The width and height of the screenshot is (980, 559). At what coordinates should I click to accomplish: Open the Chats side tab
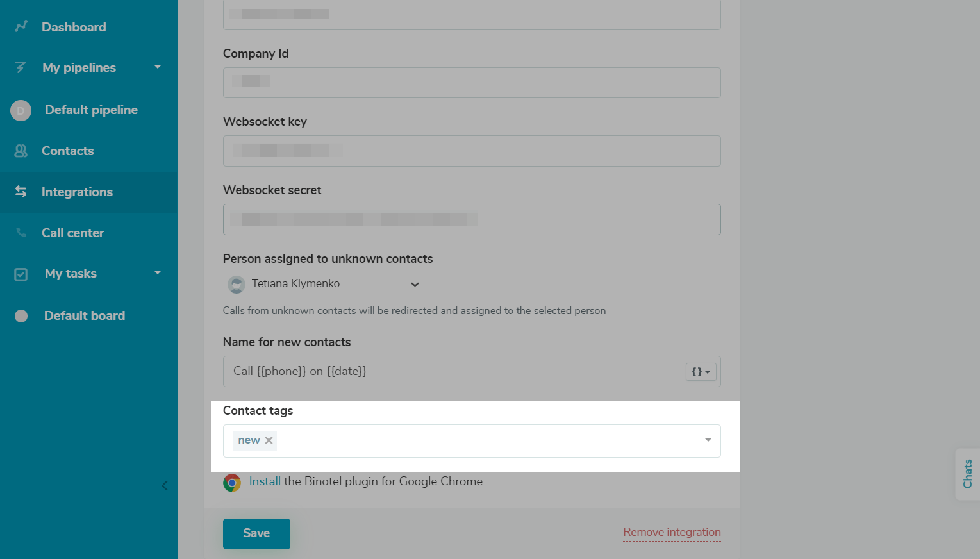[968, 474]
